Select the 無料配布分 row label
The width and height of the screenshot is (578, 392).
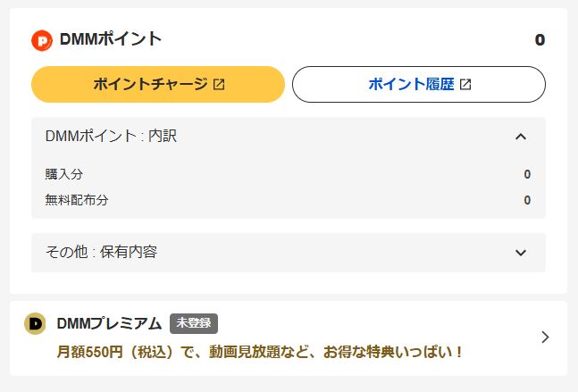coord(77,200)
